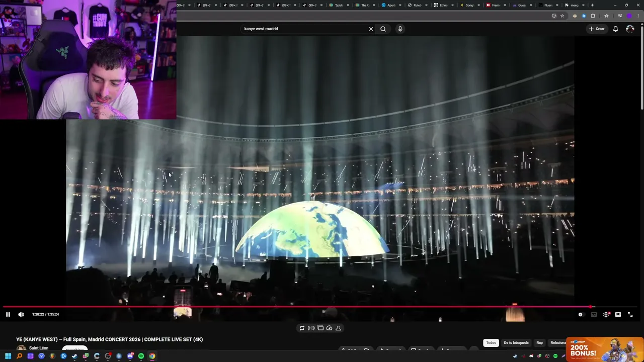
Task: Click the CSDROP 200% Bonus ad banner
Action: tap(605, 349)
